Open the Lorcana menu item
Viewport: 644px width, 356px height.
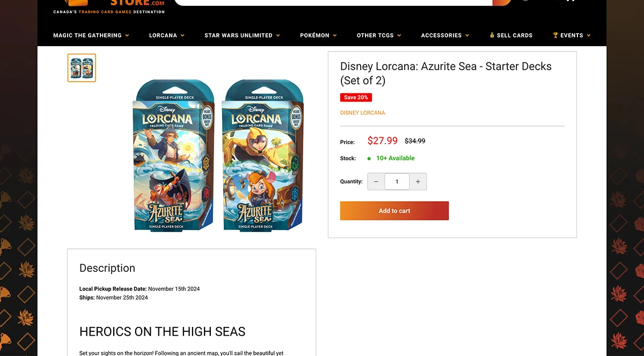[x=163, y=35]
